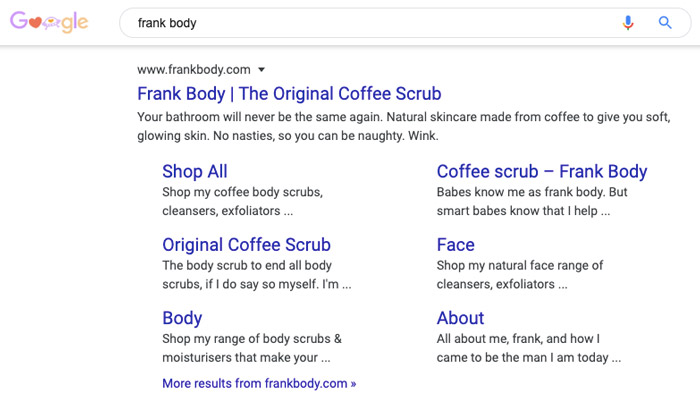This screenshot has width=700, height=406.
Task: Show more results from frankbody.com
Action: (x=259, y=383)
